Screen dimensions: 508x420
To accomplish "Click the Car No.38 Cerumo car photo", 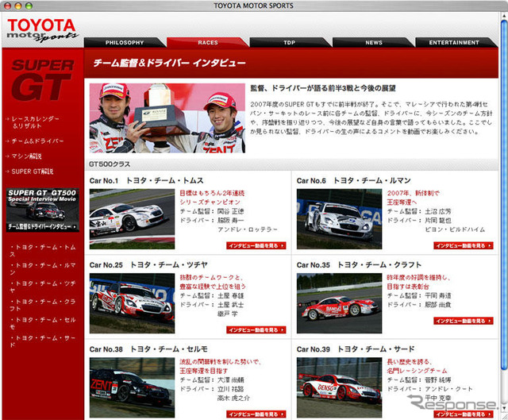I will point(133,387).
